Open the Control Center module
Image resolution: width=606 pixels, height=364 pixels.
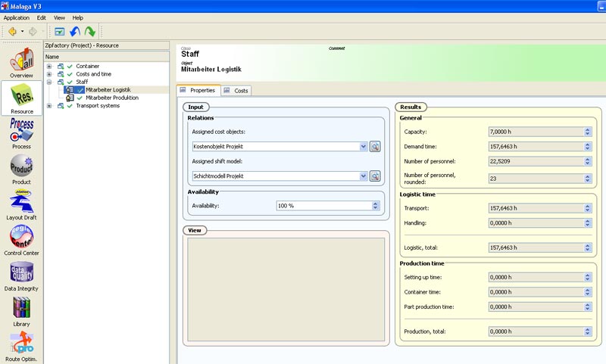(x=22, y=240)
